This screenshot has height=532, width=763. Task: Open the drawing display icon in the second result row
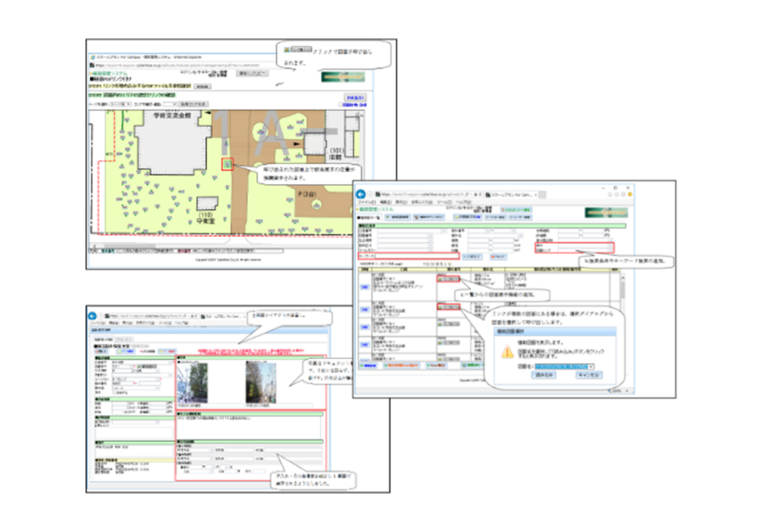point(449,307)
